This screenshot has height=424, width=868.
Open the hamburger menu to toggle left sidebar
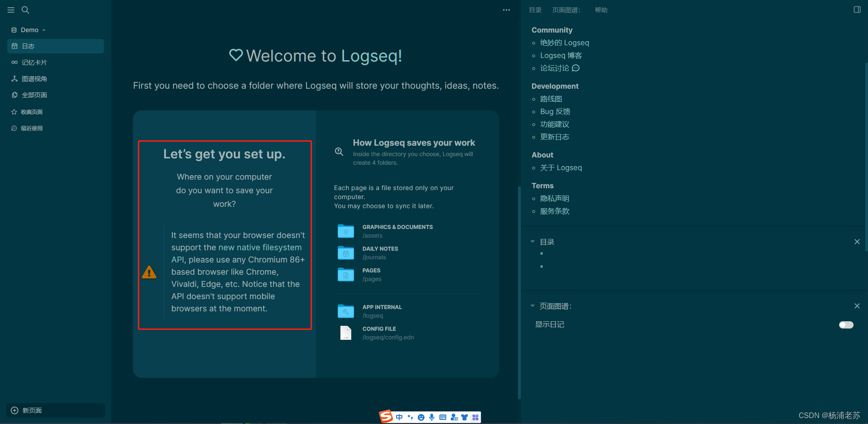click(x=11, y=10)
